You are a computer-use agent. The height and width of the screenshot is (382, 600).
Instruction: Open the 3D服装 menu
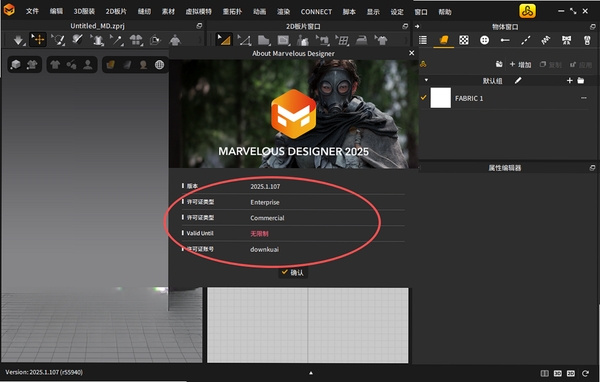(84, 11)
